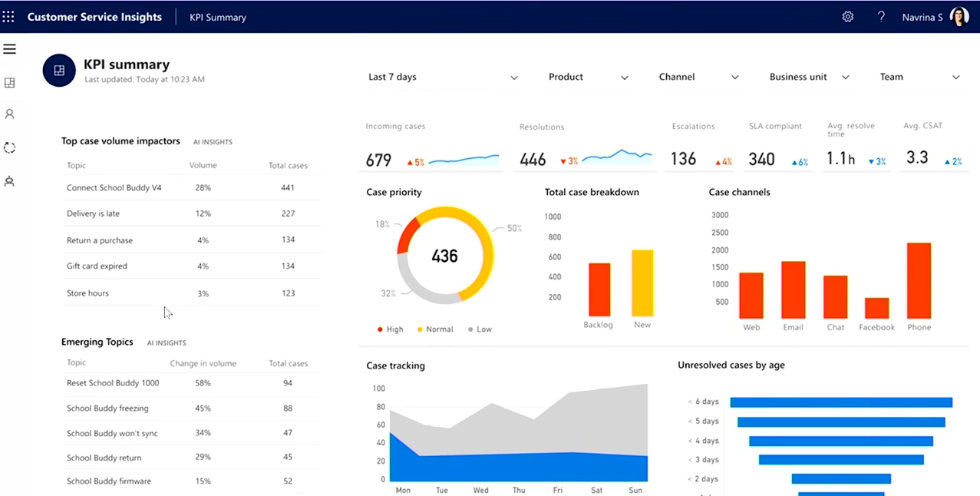
Task: Open the dashboard grid icon in sidebar
Action: pyautogui.click(x=9, y=83)
